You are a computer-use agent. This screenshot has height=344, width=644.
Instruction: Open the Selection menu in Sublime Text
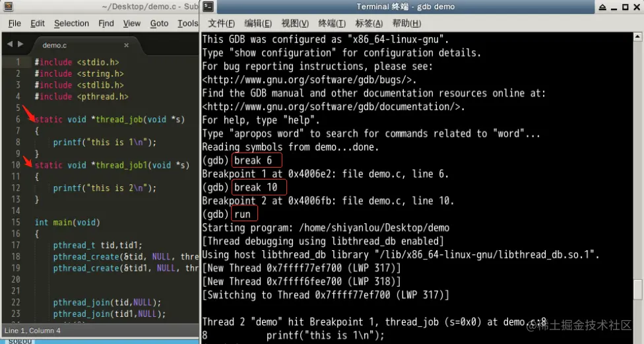tap(71, 23)
